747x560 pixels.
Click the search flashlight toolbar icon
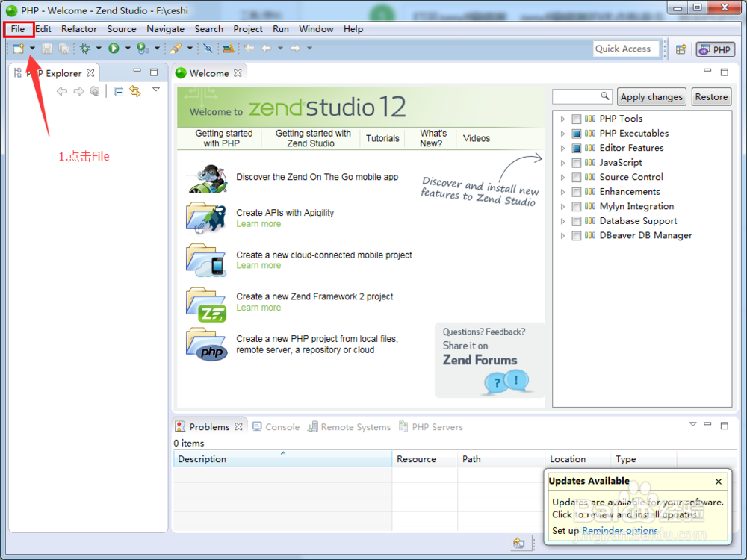click(x=176, y=48)
